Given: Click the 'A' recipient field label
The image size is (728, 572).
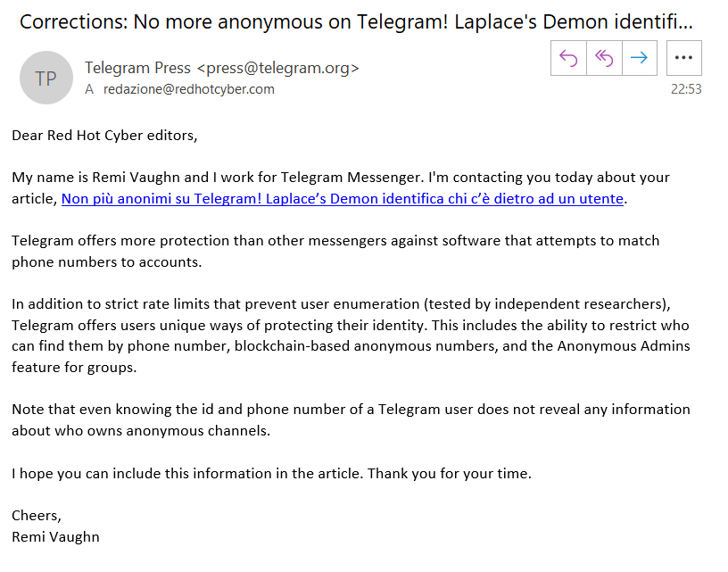Looking at the screenshot, I should pyautogui.click(x=89, y=89).
